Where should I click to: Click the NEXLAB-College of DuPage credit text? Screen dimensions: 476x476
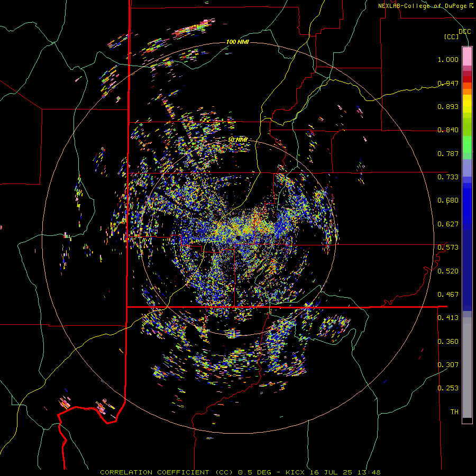click(425, 6)
